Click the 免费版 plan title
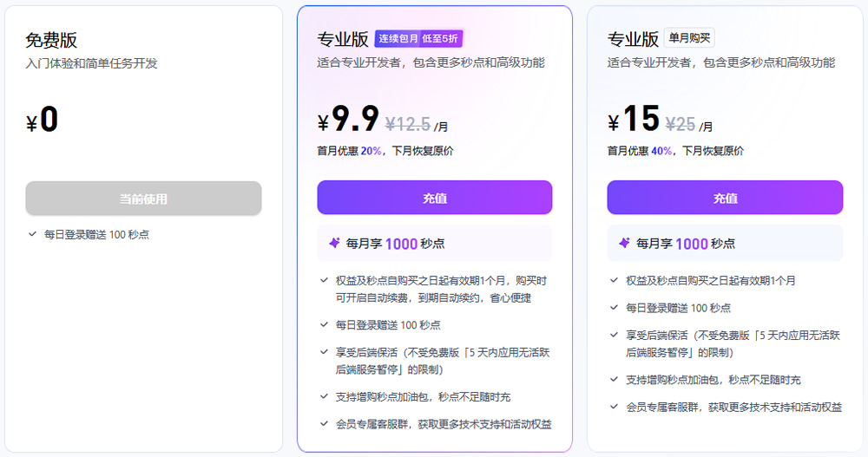The height and width of the screenshot is (457, 868). (51, 41)
